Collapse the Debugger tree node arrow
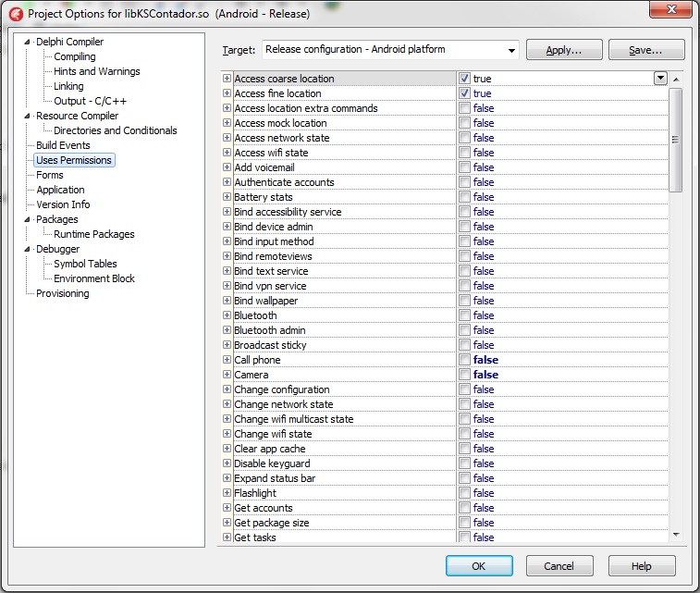 [27, 249]
